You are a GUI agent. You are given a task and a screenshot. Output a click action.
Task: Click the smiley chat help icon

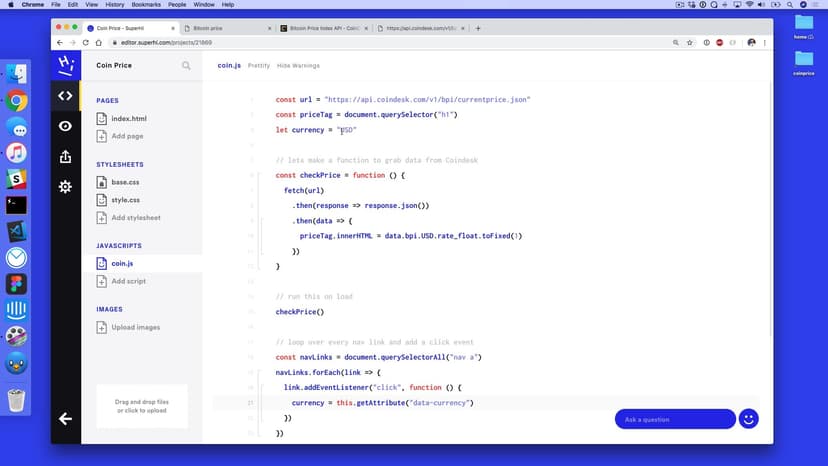(748, 419)
